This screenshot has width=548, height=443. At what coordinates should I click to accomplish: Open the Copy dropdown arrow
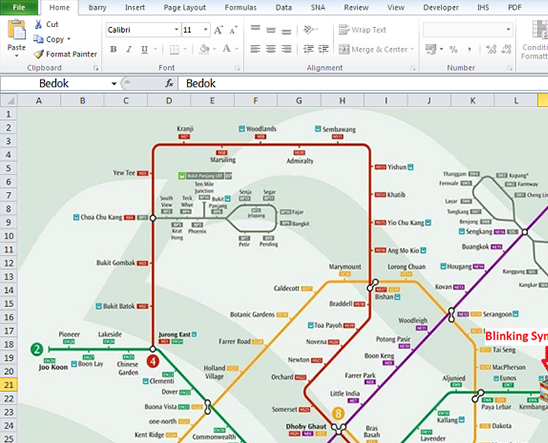coord(68,39)
